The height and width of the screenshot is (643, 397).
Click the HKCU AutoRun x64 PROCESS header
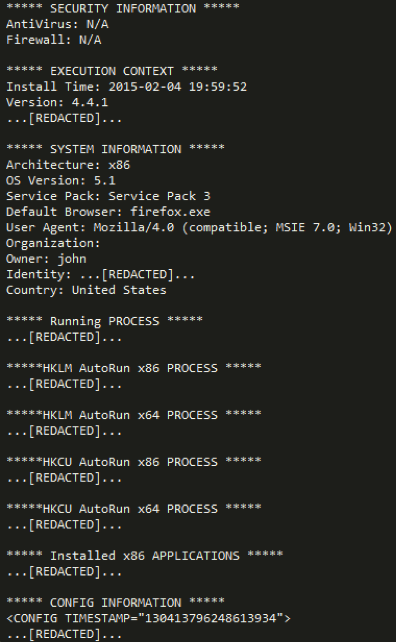(x=134, y=508)
